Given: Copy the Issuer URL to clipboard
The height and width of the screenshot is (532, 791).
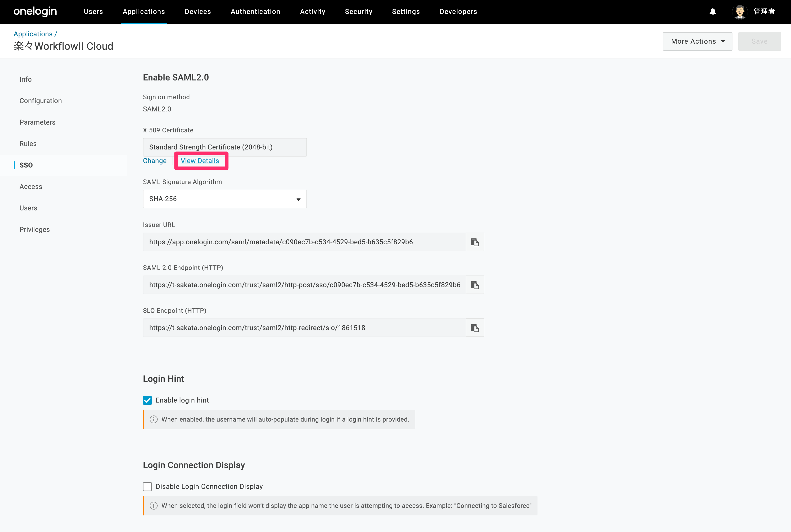Looking at the screenshot, I should tap(475, 242).
